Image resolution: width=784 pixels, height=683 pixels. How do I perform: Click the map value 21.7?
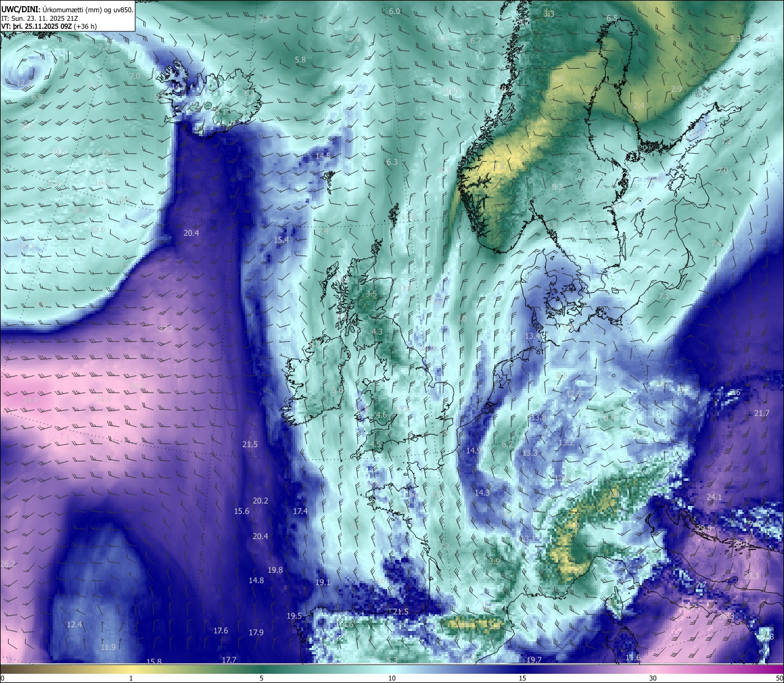click(761, 413)
